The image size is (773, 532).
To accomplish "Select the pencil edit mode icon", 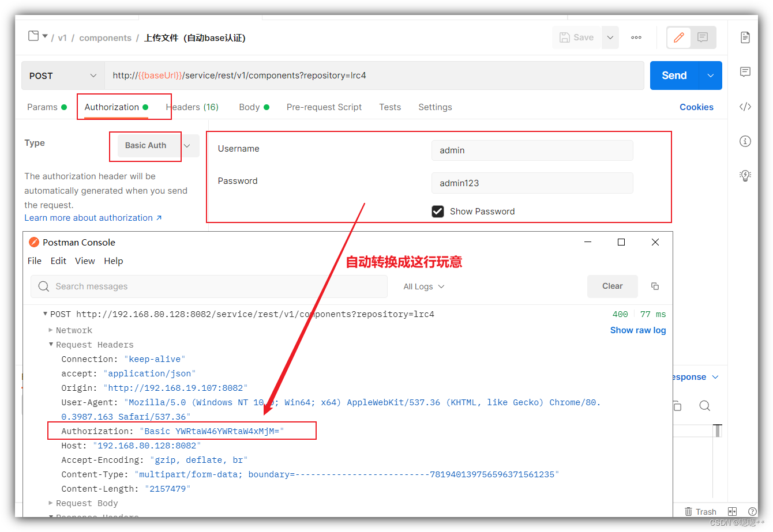I will point(679,37).
